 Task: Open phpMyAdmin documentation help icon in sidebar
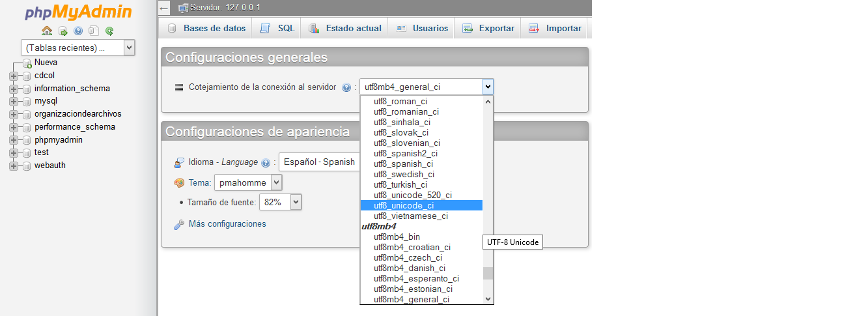click(x=78, y=31)
